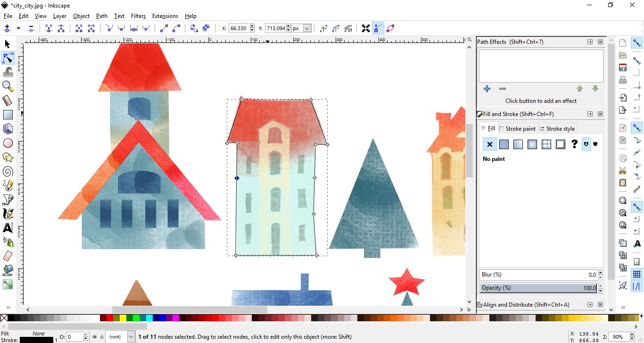Increase the X coordinate spinner

[252, 26]
